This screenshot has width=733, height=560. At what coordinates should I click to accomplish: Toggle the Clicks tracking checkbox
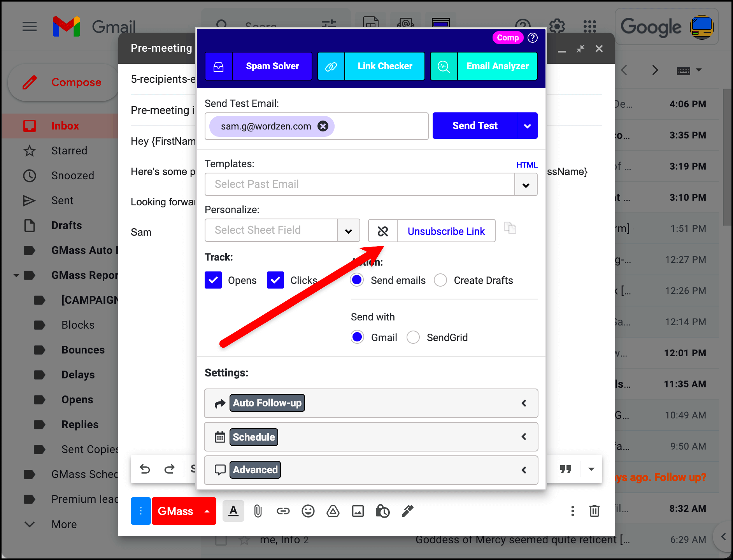click(275, 280)
